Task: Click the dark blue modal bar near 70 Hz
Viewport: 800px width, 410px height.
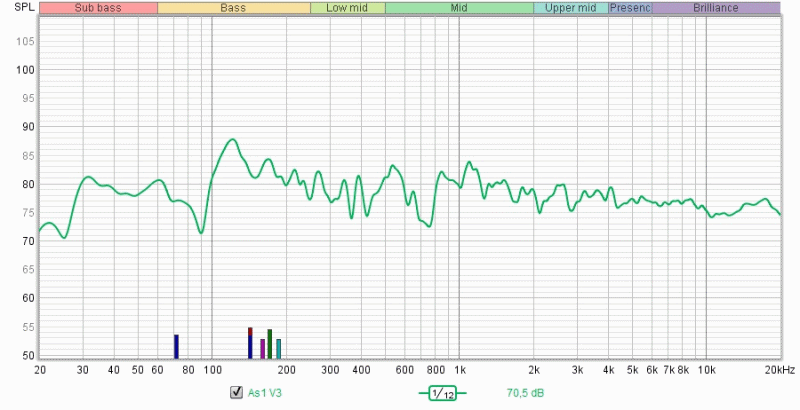Action: coord(176,346)
